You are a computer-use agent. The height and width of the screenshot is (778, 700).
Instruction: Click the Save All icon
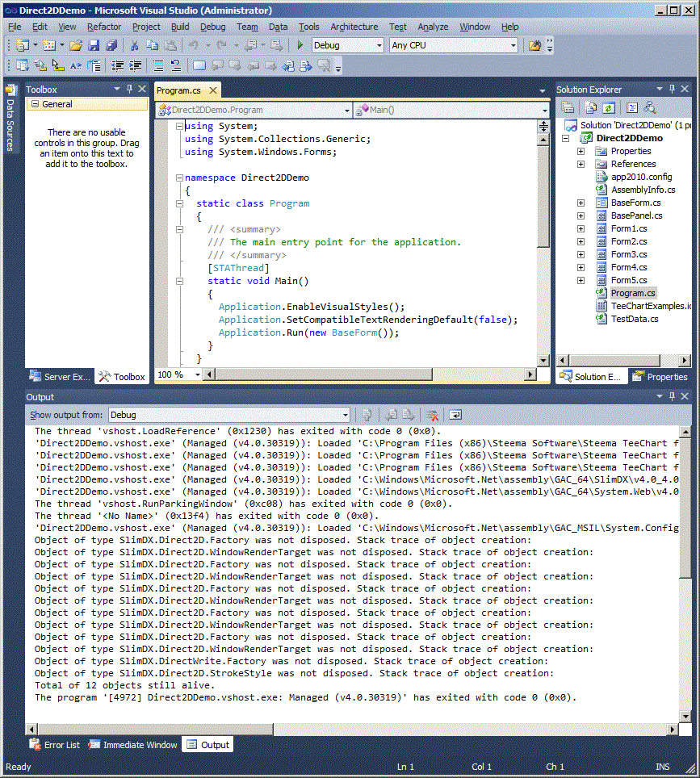(111, 46)
